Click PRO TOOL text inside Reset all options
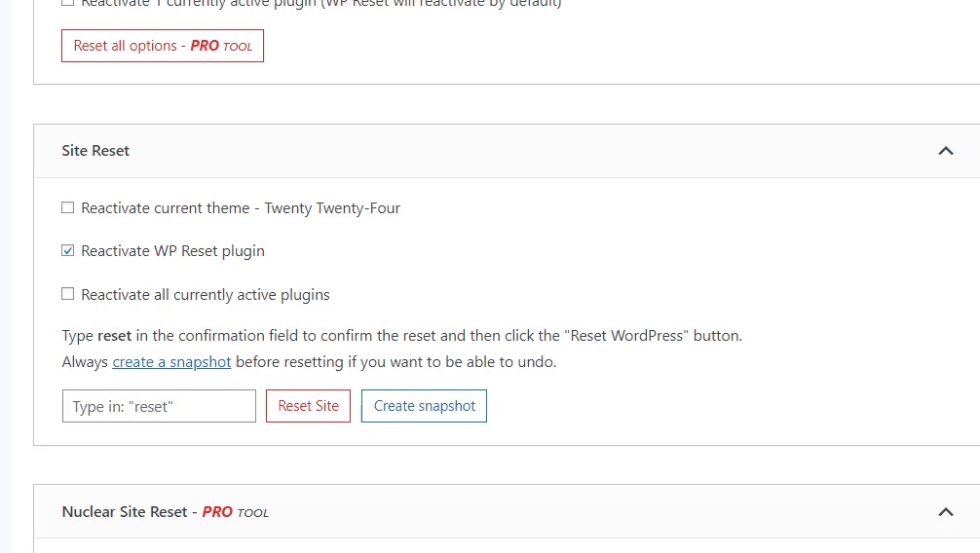980x553 pixels. point(221,46)
